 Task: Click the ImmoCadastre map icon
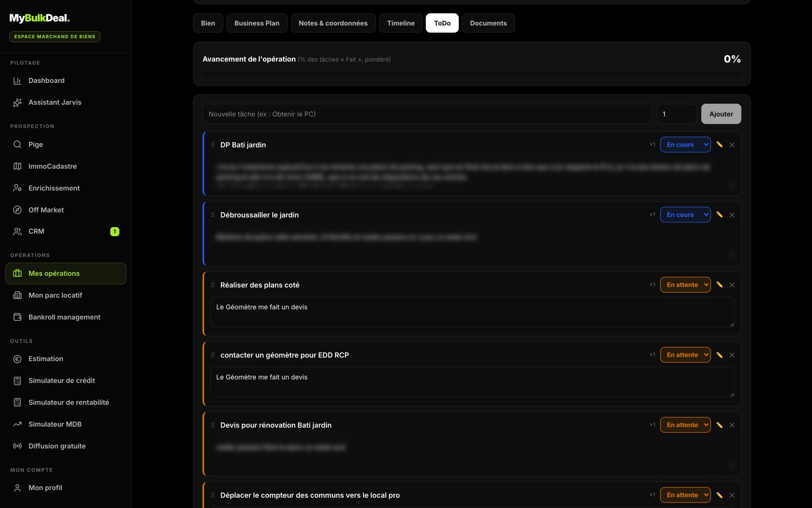click(17, 167)
